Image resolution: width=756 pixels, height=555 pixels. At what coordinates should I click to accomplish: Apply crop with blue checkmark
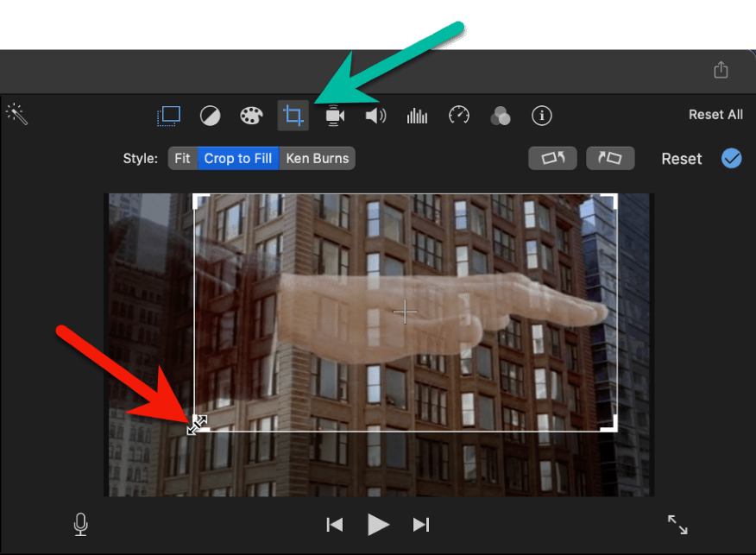pos(732,158)
